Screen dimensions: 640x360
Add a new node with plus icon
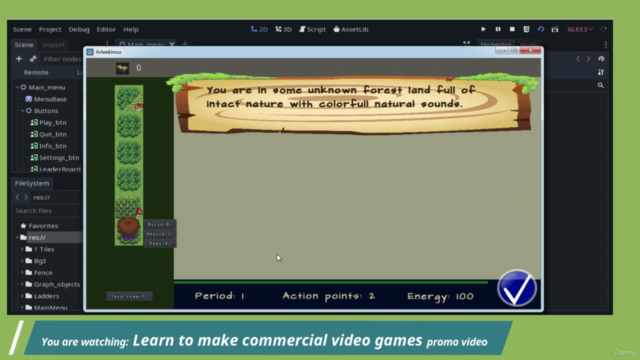[x=19, y=59]
